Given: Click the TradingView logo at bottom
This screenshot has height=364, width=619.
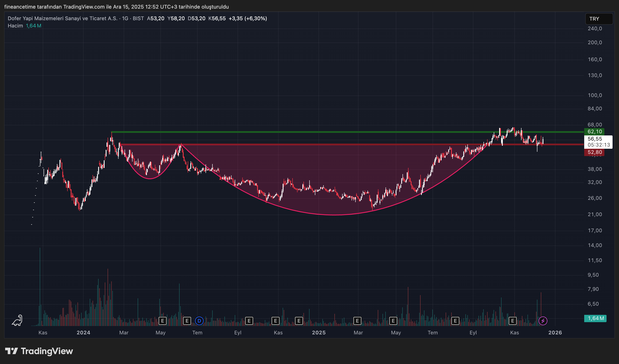Looking at the screenshot, I should coord(39,351).
